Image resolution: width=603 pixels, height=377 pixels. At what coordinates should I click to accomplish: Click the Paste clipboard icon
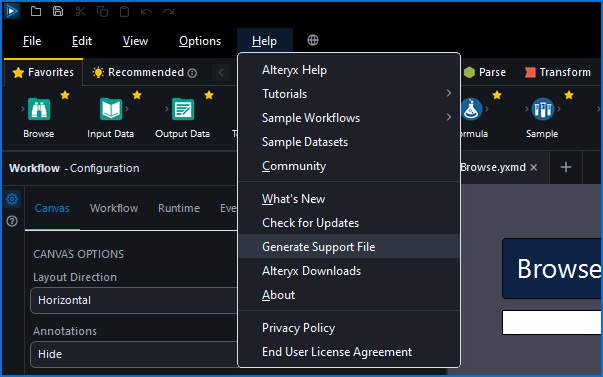(x=124, y=12)
